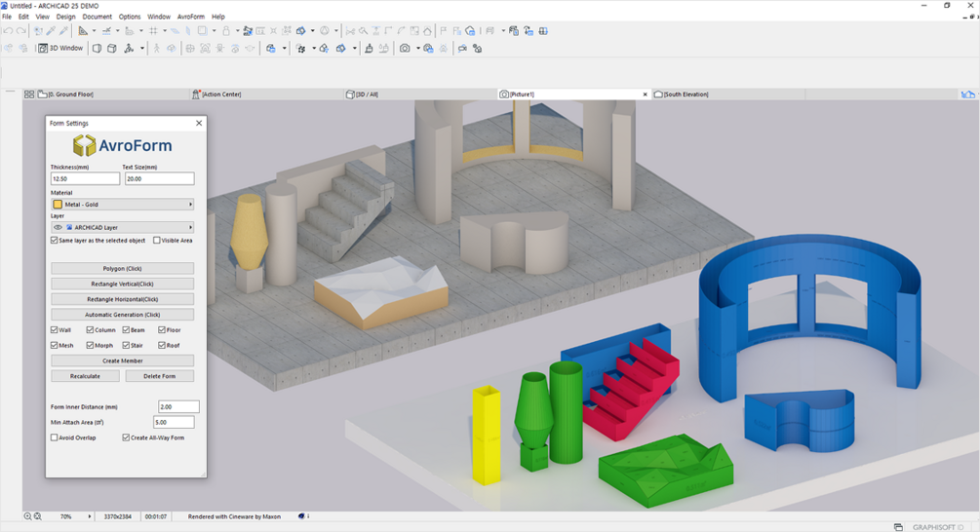This screenshot has height=532, width=980.
Task: Click the 3D Window toolbar button
Action: pos(60,48)
